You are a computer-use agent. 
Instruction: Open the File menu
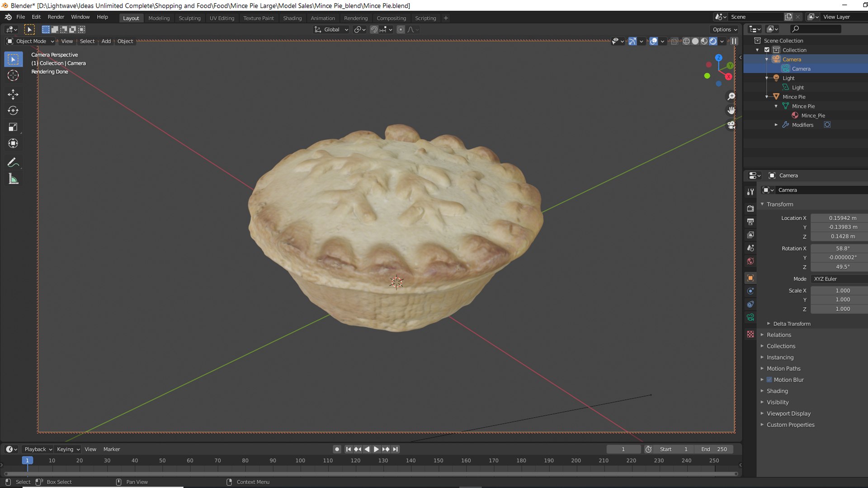click(20, 17)
